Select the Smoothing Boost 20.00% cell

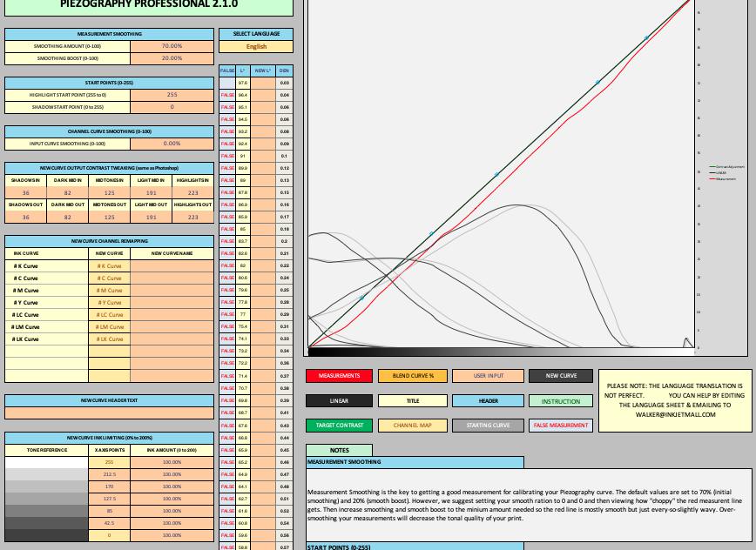[x=172, y=58]
